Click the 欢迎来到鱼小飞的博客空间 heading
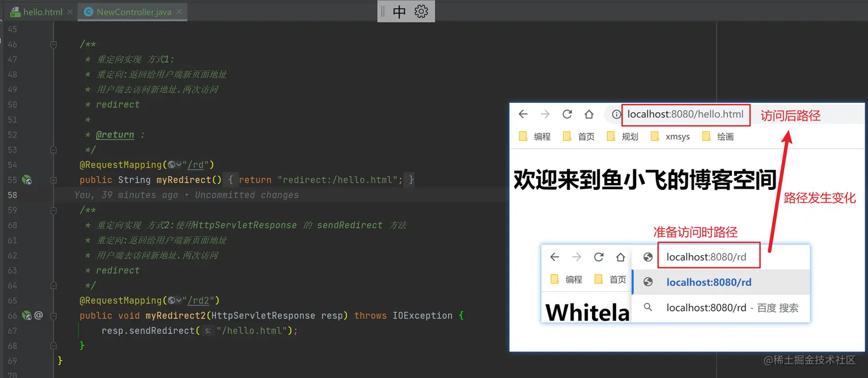 (645, 180)
